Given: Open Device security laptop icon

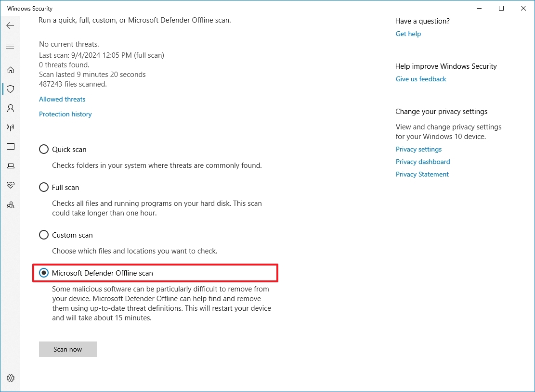Looking at the screenshot, I should coord(11,166).
